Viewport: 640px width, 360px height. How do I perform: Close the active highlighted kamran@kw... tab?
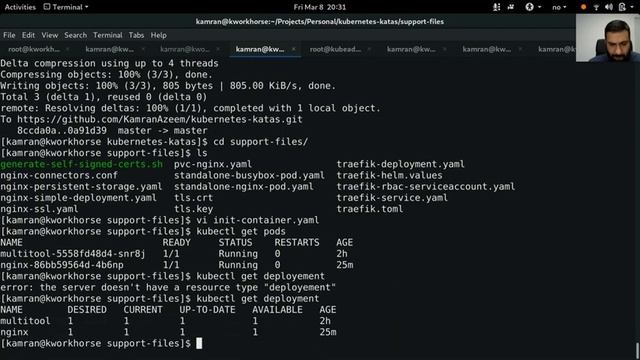[293, 49]
